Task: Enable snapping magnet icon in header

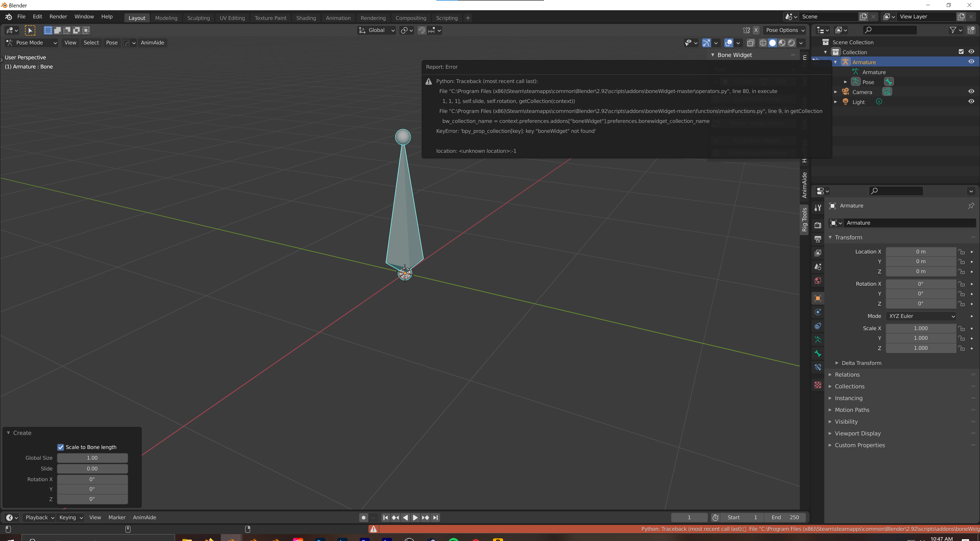Action: [421, 30]
